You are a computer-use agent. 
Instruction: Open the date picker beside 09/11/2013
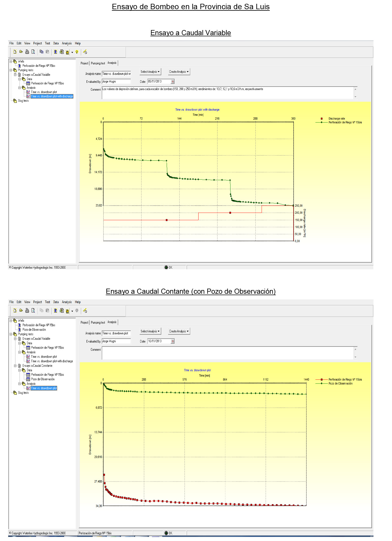pyautogui.click(x=173, y=82)
